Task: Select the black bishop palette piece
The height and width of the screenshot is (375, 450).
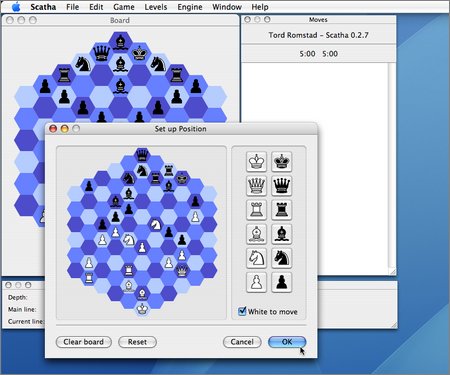Action: (x=282, y=234)
